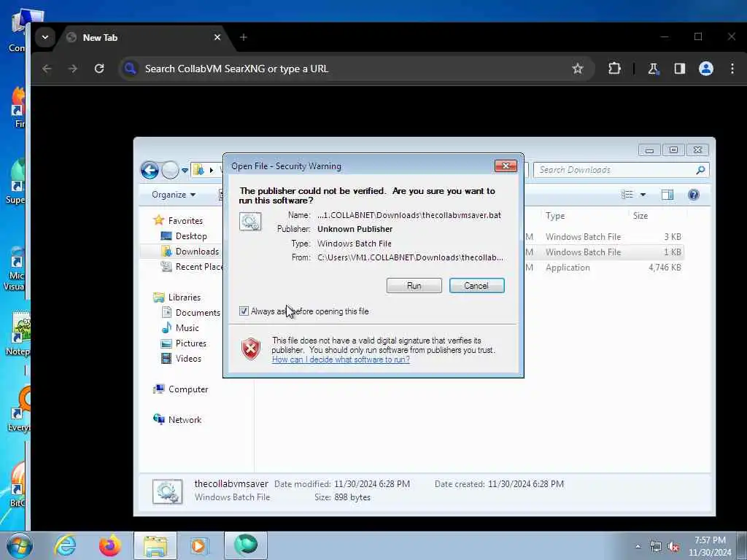This screenshot has height=560, width=747.
Task: Open the network tray icon
Action: [x=656, y=547]
